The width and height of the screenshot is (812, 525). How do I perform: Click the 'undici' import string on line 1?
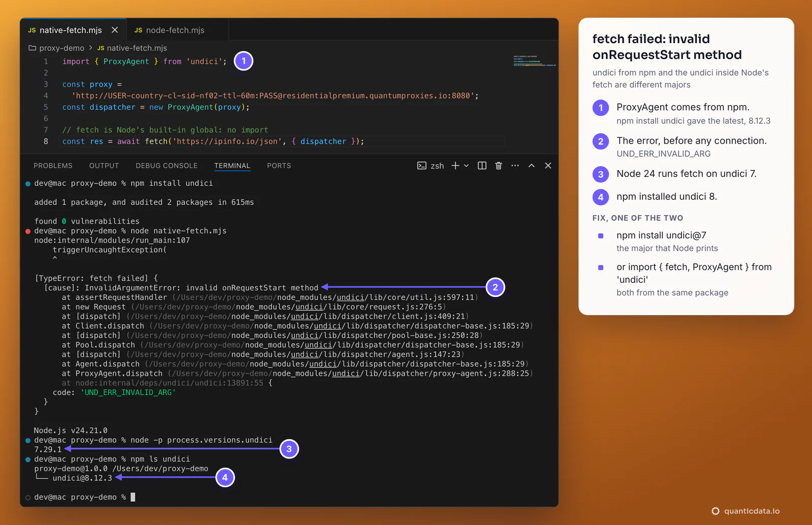point(205,61)
